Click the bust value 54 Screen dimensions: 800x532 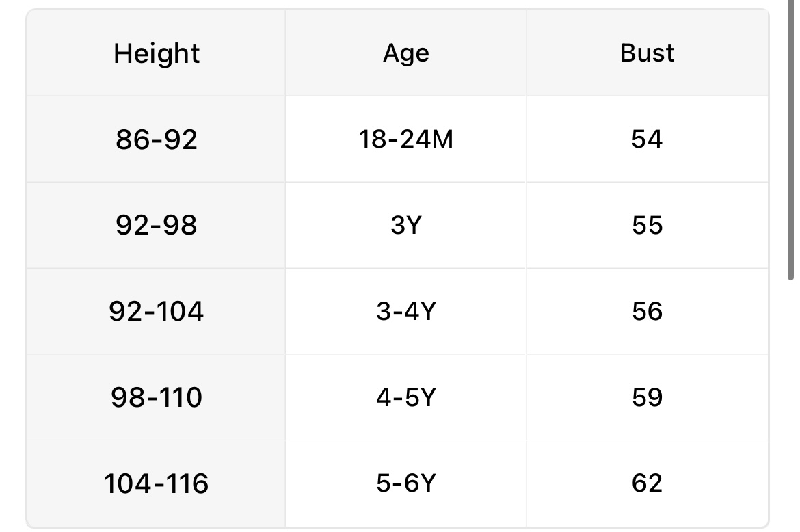(x=647, y=139)
